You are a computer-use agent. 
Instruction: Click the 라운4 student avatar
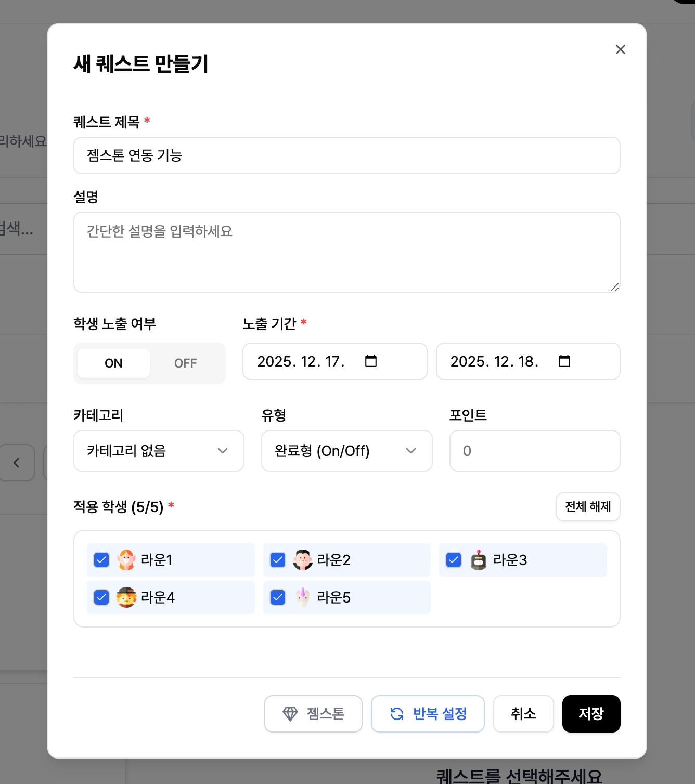click(126, 597)
